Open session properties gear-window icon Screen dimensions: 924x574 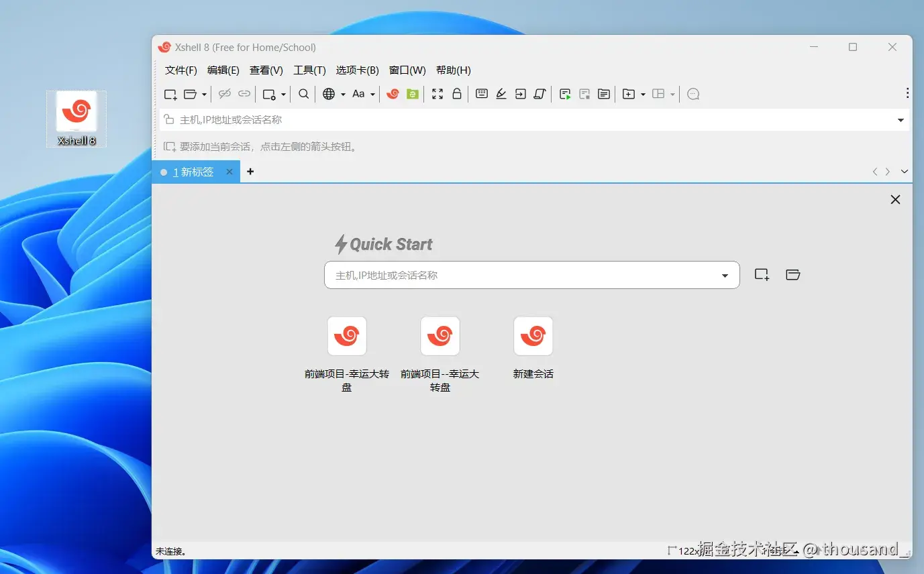click(269, 95)
